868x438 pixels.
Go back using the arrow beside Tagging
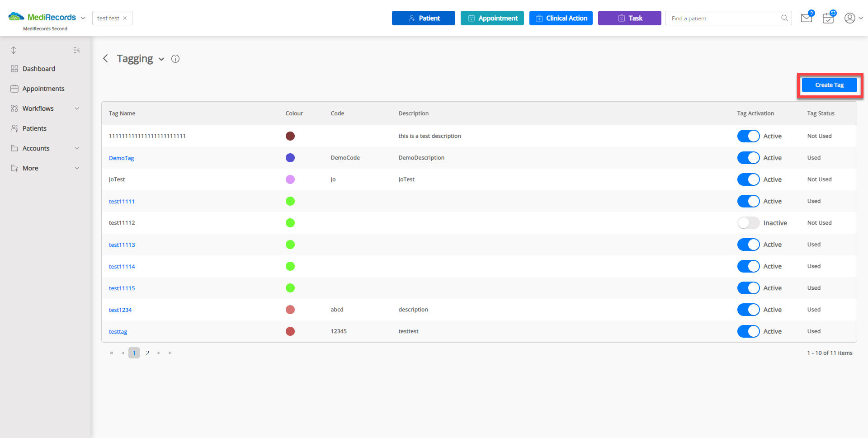105,58
